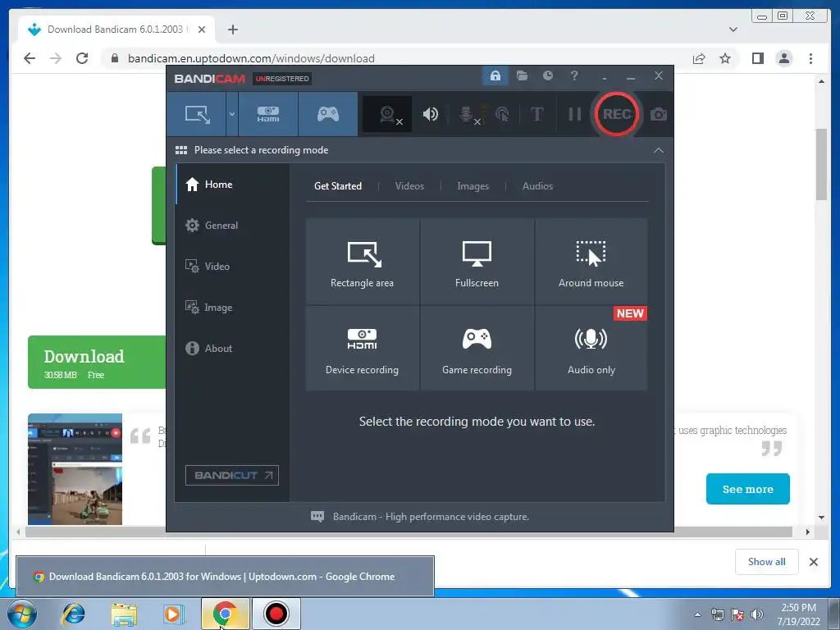Switch to the Images tab
This screenshot has height=630, width=840.
472,186
